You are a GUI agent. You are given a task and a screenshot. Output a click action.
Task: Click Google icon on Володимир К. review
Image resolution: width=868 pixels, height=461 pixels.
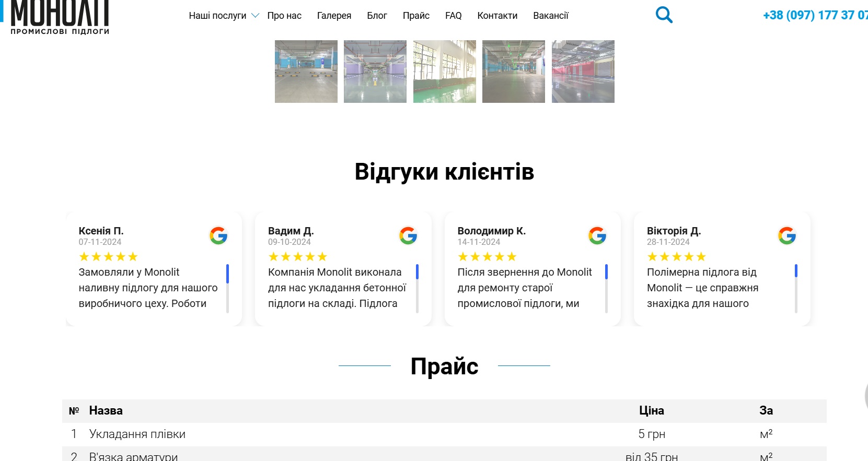click(x=597, y=235)
